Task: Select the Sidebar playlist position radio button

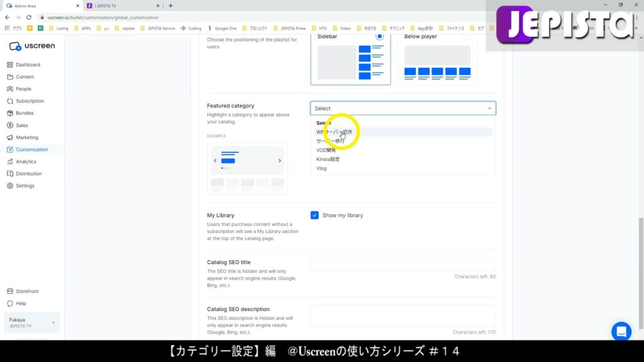Action: [379, 36]
